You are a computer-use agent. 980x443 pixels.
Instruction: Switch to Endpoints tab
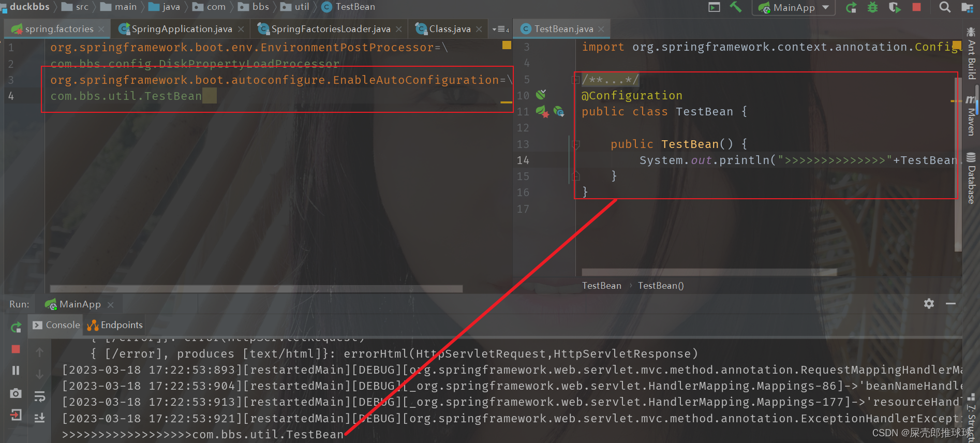coord(115,325)
